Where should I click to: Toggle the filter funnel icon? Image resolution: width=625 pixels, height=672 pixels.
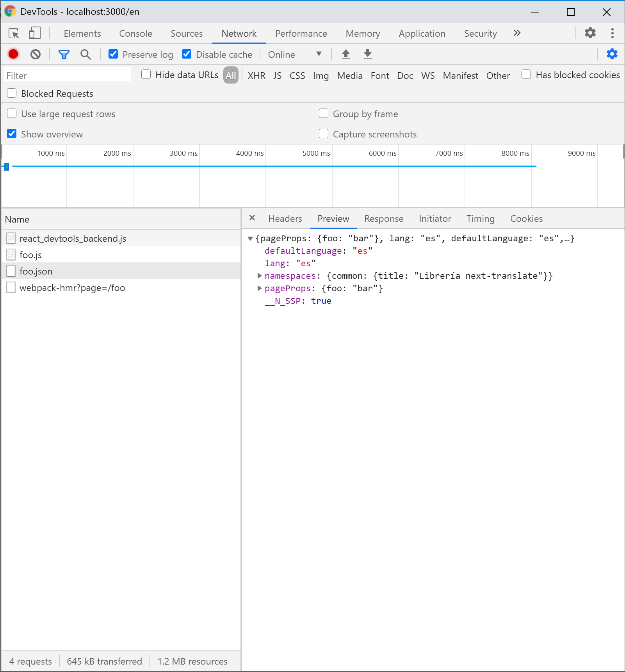coord(64,54)
